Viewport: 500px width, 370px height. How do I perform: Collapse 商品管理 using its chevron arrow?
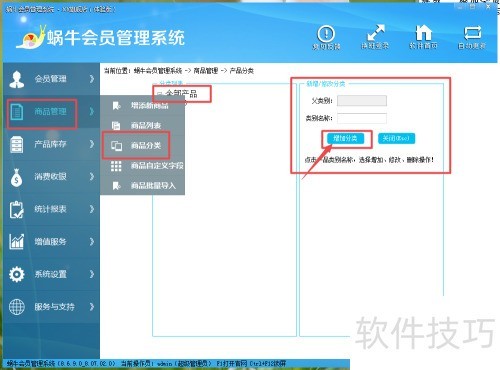[x=92, y=111]
